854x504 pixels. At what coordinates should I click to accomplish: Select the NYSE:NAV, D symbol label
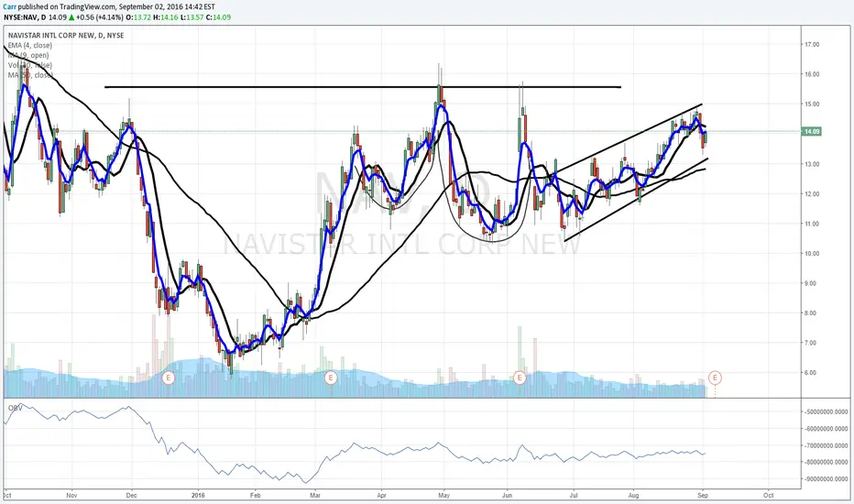pyautogui.click(x=25, y=16)
